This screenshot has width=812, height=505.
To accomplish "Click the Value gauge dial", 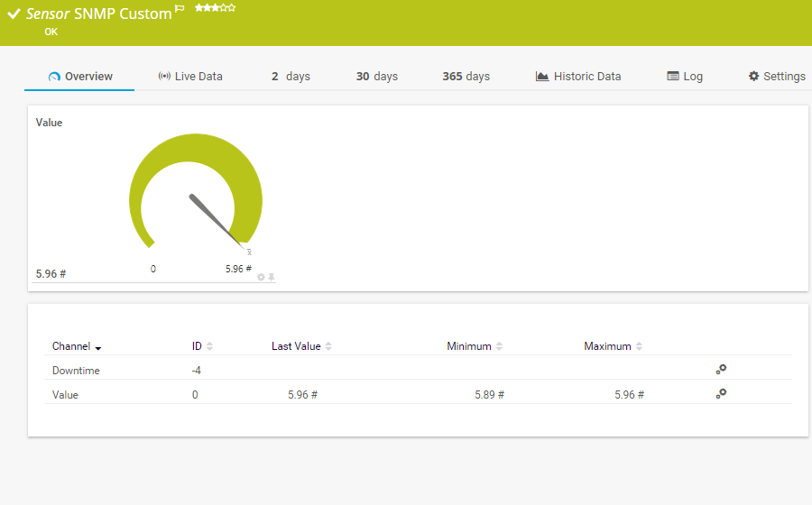I will coord(196,192).
